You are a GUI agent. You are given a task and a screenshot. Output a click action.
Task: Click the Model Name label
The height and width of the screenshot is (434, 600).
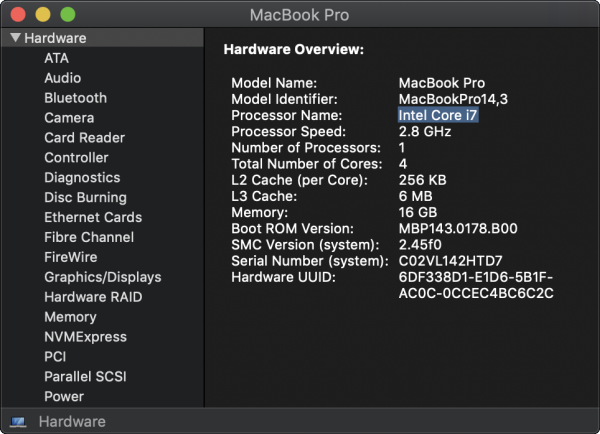(x=274, y=83)
